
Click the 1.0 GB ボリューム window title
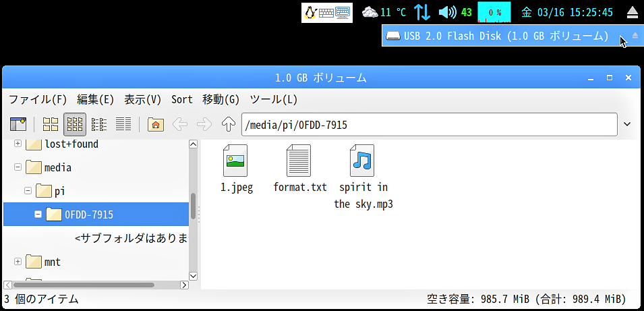pyautogui.click(x=321, y=78)
